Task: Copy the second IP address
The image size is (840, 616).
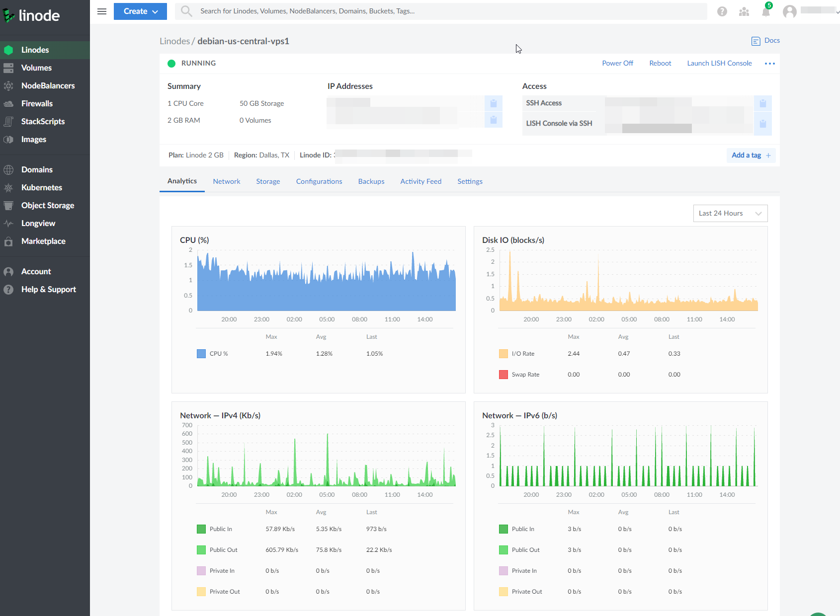Action: click(494, 120)
